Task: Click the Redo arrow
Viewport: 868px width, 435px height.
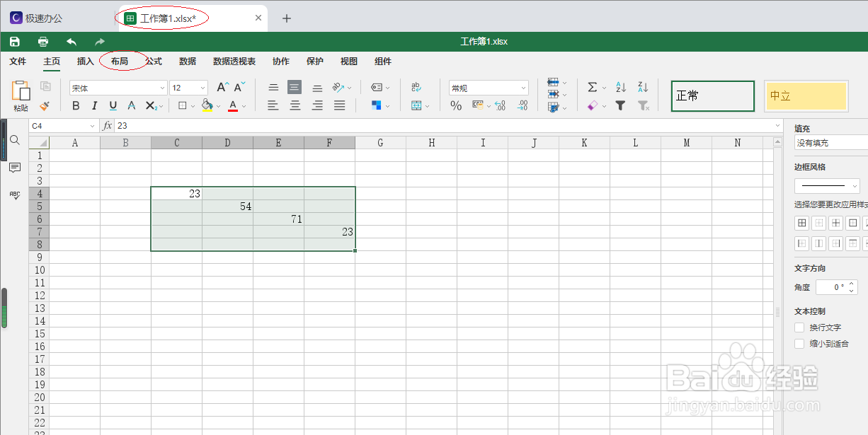Action: point(100,42)
